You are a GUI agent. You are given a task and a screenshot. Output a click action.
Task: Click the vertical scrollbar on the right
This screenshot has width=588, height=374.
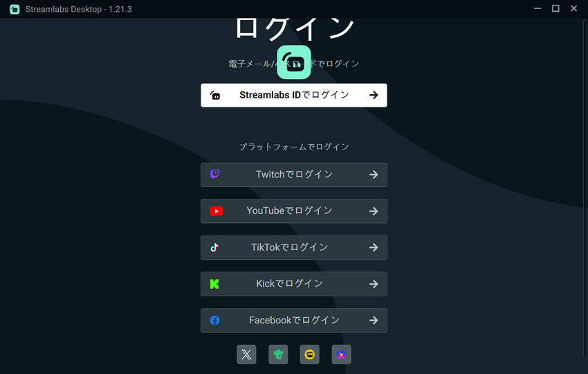585,188
